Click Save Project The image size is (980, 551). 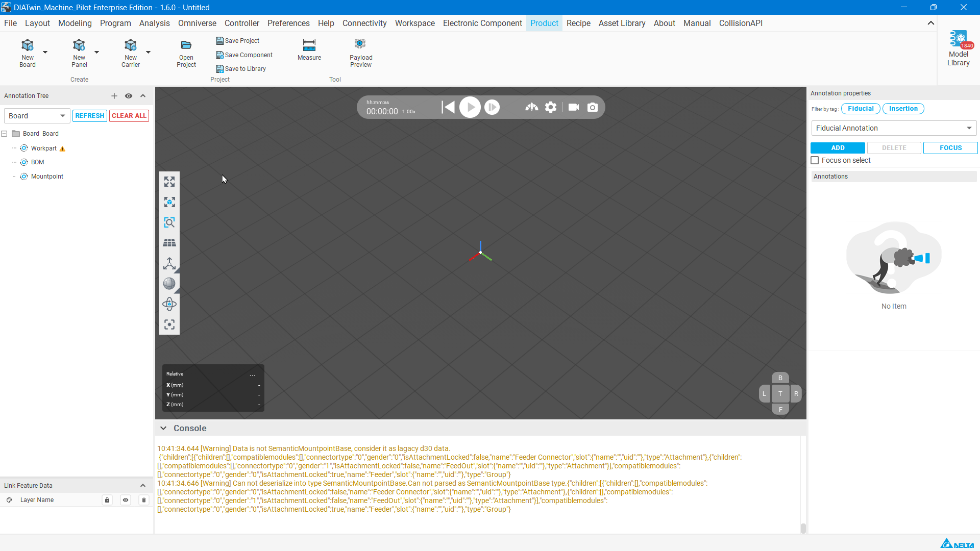238,41
